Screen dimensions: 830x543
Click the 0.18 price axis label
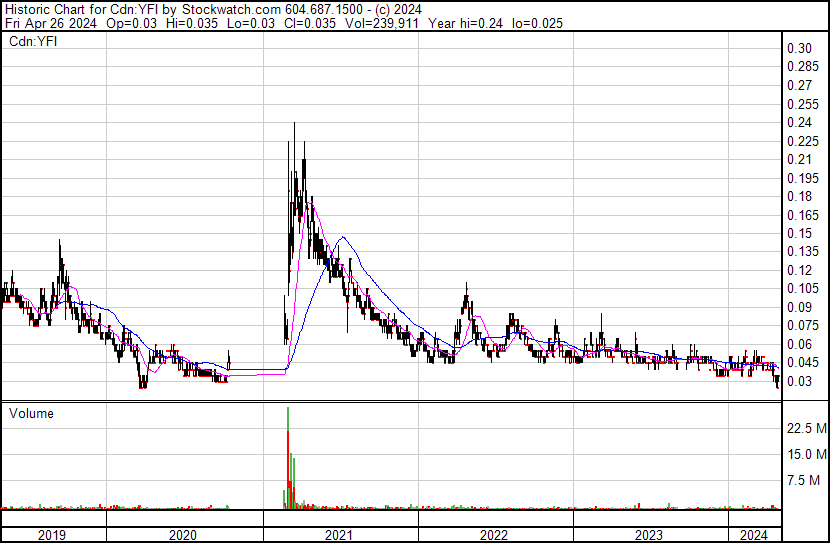799,196
